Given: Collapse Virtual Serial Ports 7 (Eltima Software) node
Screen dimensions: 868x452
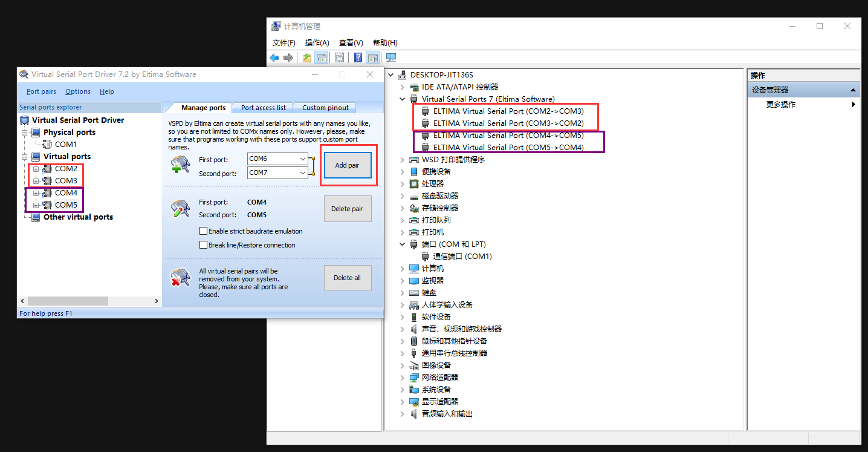Looking at the screenshot, I should pyautogui.click(x=403, y=99).
